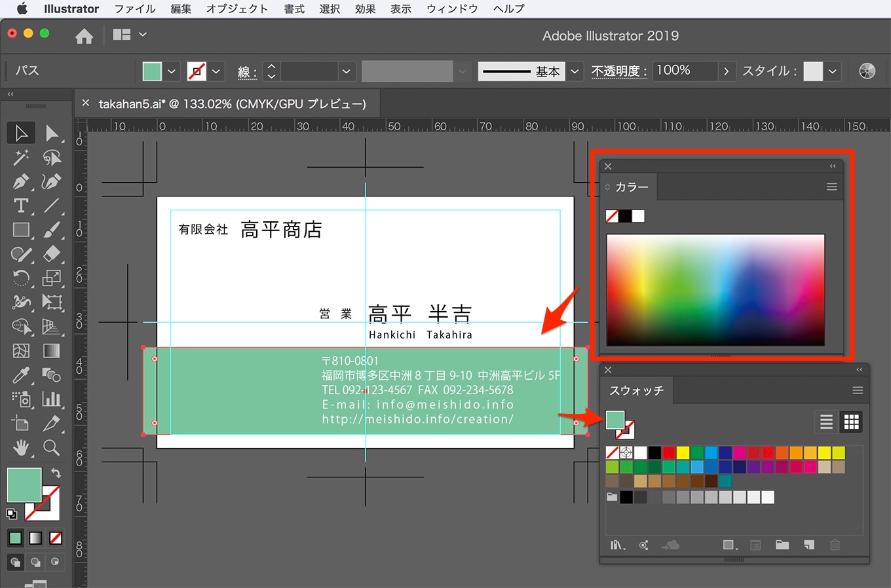
Task: Open the 基本 brush definition dropdown
Action: click(575, 71)
